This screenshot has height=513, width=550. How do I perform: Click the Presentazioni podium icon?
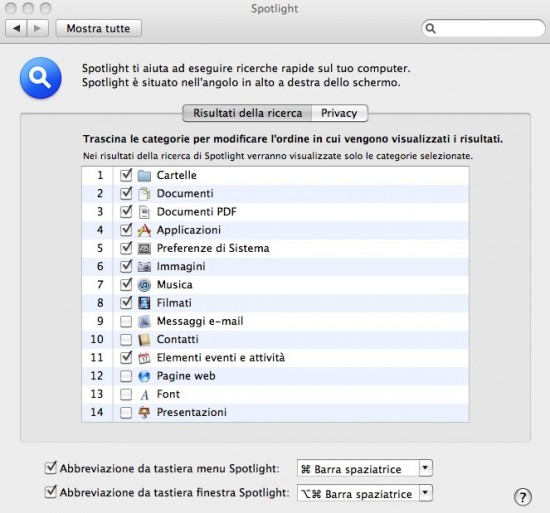pos(144,413)
